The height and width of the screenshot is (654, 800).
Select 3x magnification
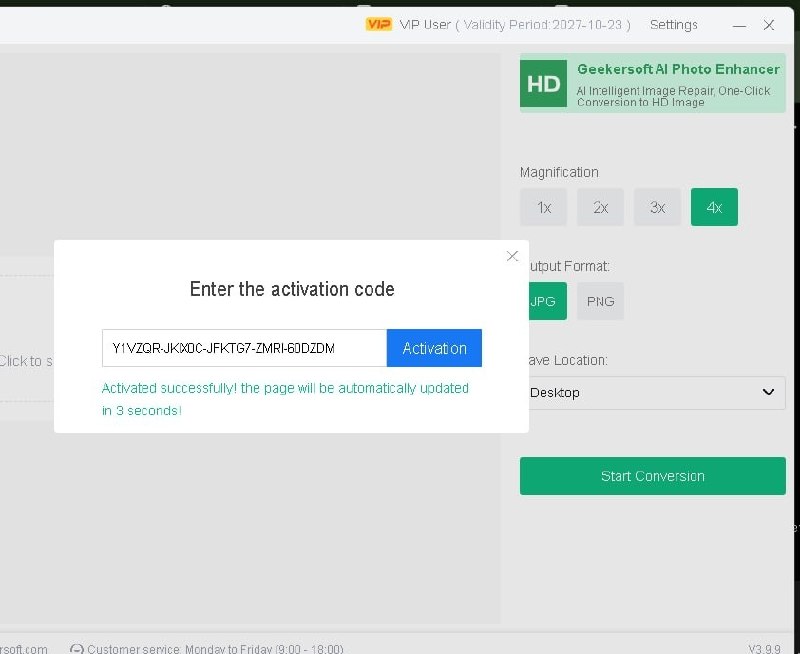coord(657,207)
